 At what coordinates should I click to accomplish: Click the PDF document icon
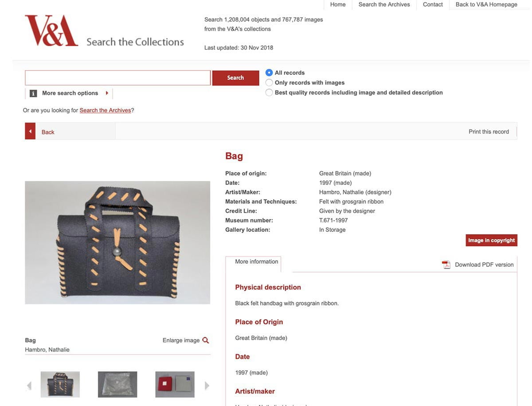(446, 265)
